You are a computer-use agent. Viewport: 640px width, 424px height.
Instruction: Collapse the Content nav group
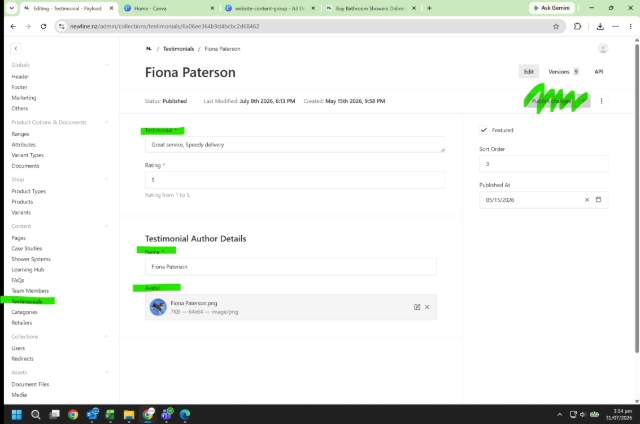click(x=107, y=226)
